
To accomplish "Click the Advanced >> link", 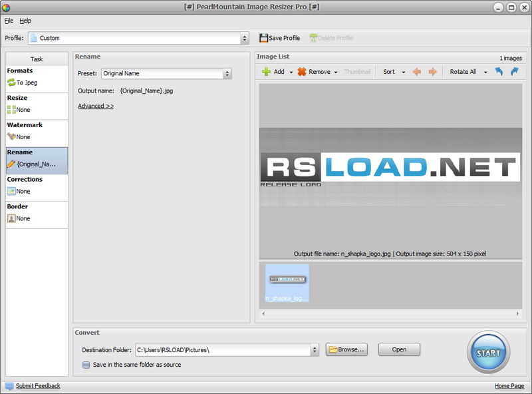I will (96, 106).
